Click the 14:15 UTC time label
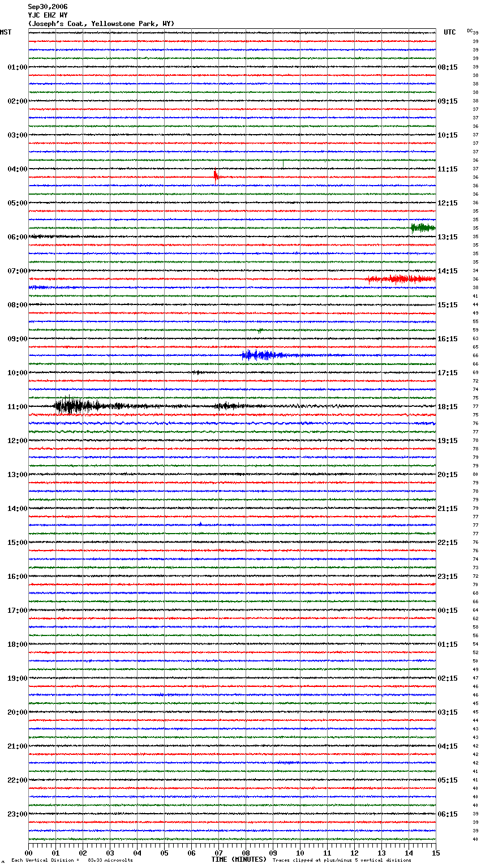This screenshot has height=868, width=481. pos(448,271)
